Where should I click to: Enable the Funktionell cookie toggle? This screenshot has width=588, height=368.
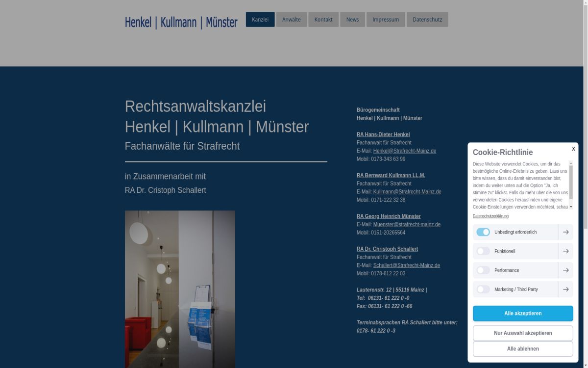coord(483,251)
